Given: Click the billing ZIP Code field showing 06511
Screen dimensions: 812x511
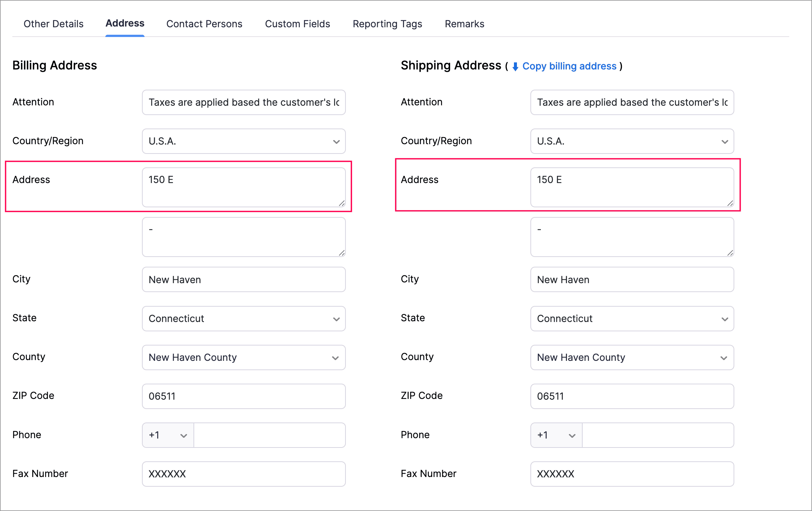Looking at the screenshot, I should click(244, 396).
